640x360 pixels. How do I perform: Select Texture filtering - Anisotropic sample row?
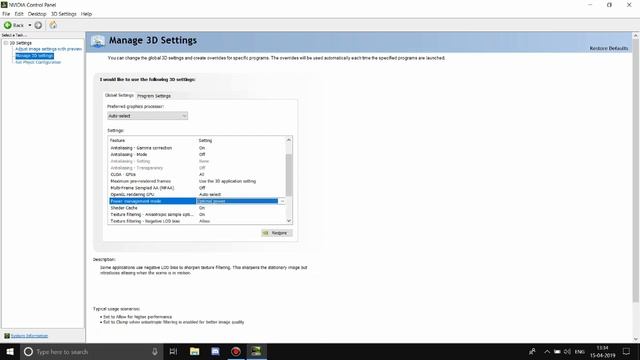click(198, 214)
